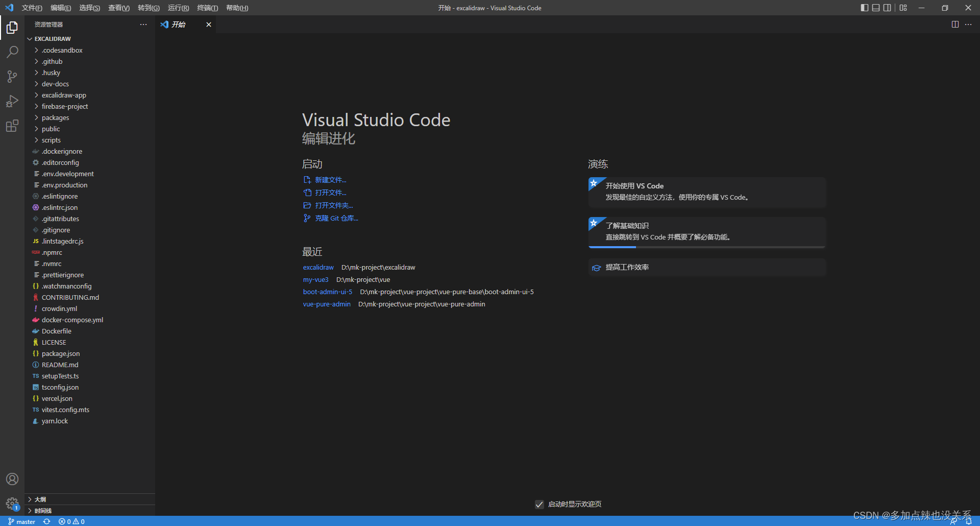Click the VS Code logo in title bar
This screenshot has height=526, width=980.
pyautogui.click(x=9, y=8)
